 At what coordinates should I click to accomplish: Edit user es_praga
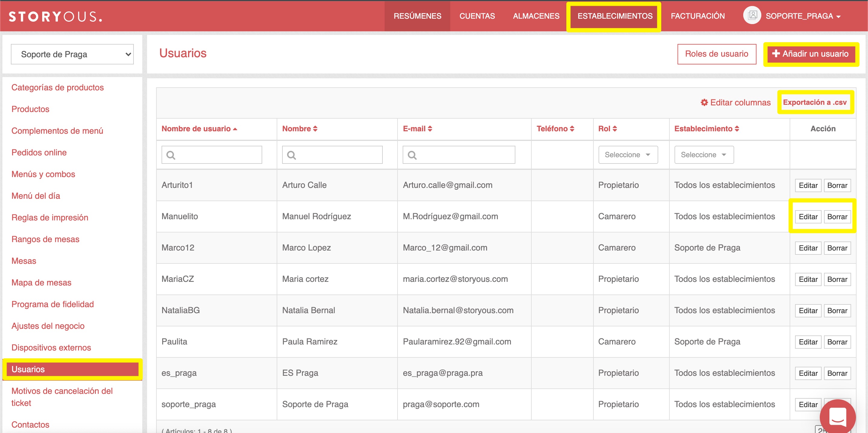(x=808, y=373)
